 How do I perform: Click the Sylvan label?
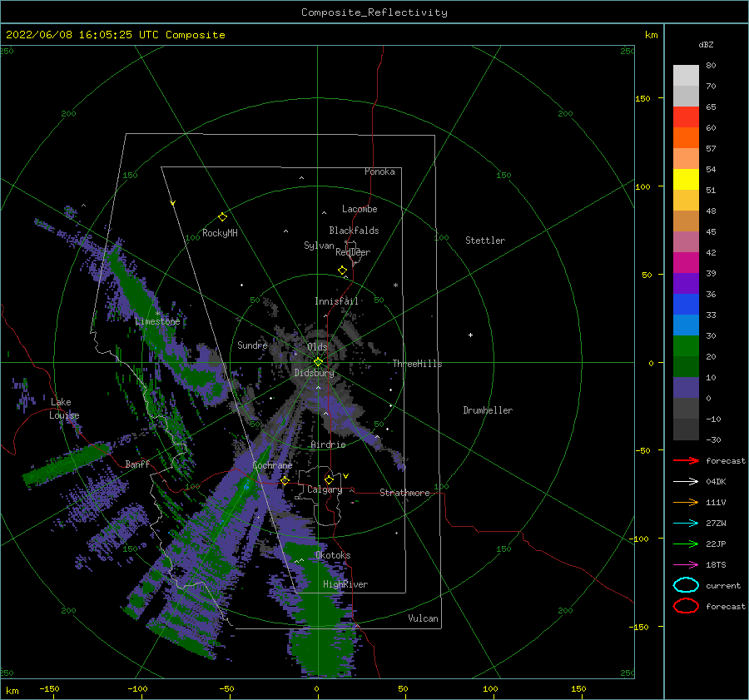(319, 246)
